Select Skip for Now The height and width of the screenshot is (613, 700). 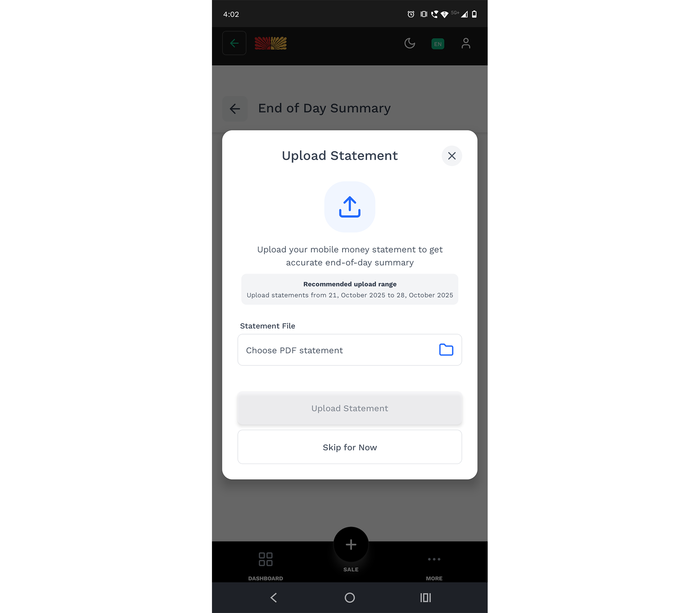click(x=350, y=447)
